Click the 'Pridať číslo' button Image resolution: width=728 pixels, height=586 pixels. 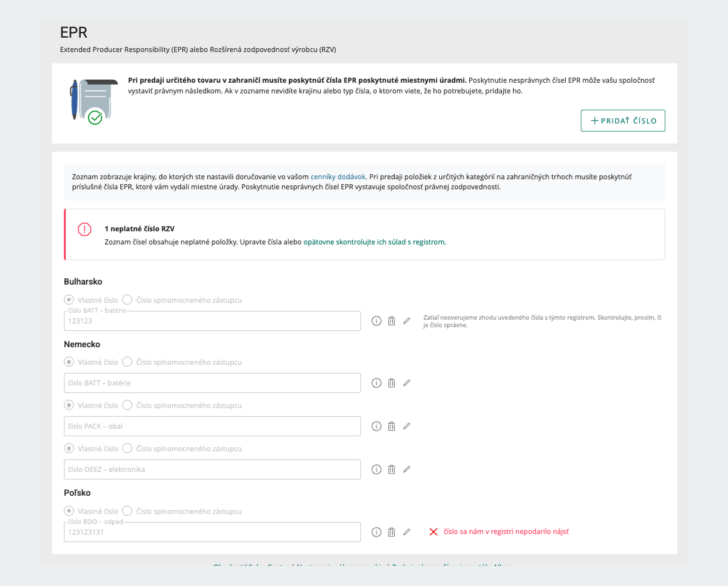point(623,121)
